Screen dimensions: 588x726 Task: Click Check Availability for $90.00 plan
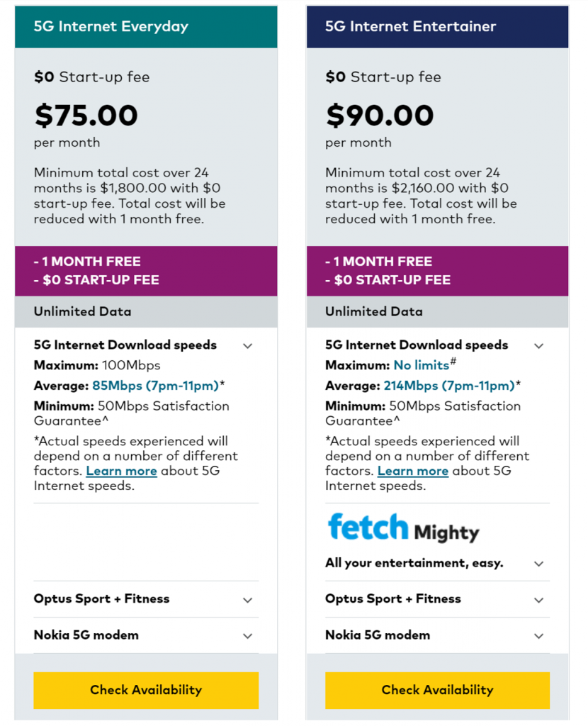pyautogui.click(x=437, y=691)
